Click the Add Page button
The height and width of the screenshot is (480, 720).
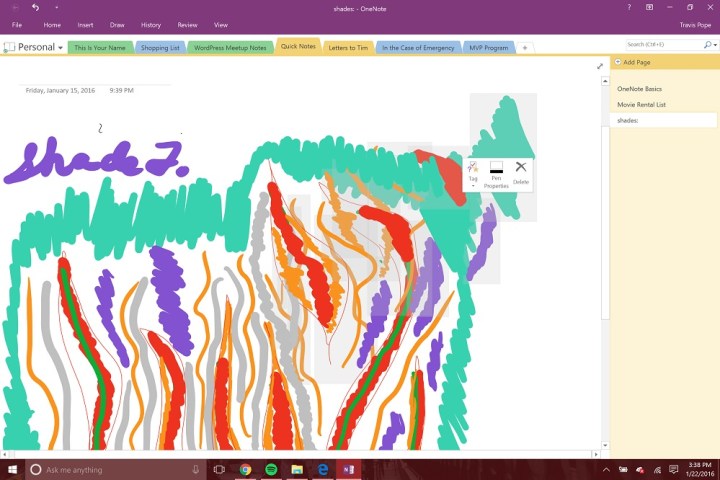pyautogui.click(x=636, y=62)
